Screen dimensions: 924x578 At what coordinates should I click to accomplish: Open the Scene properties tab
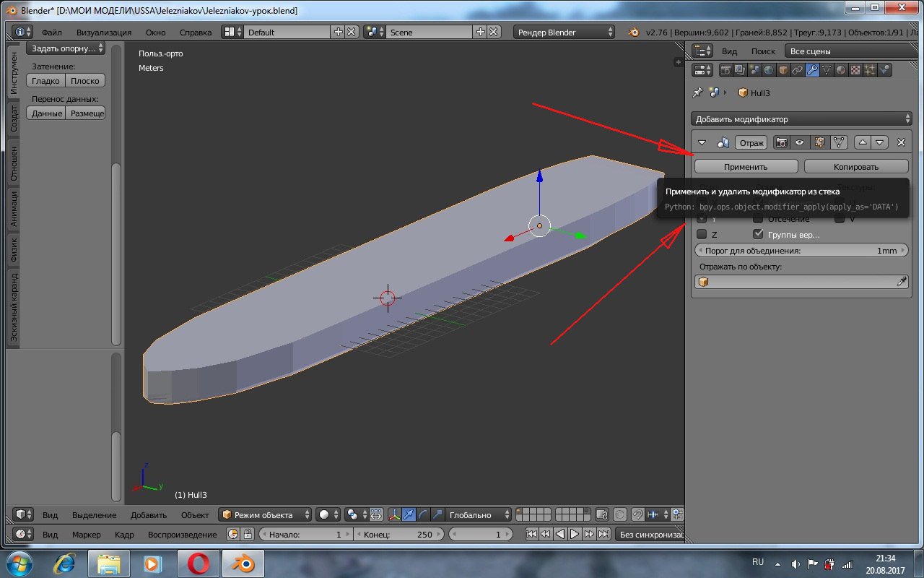[754, 70]
